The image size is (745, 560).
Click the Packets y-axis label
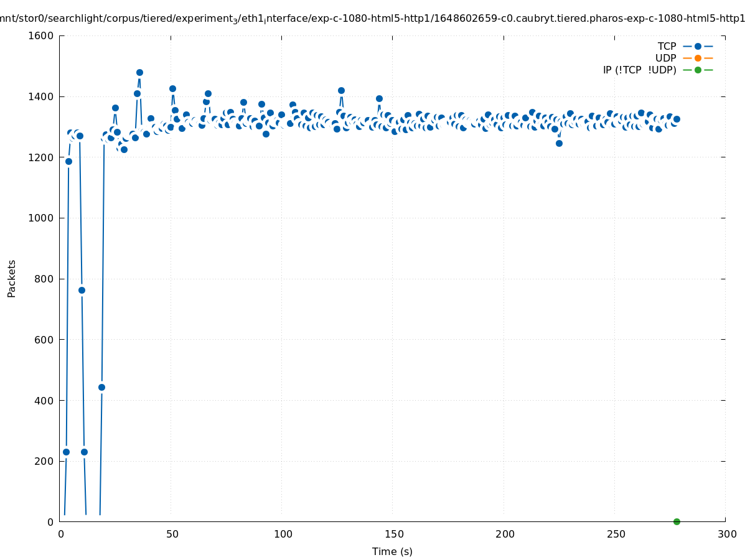pos(12,279)
